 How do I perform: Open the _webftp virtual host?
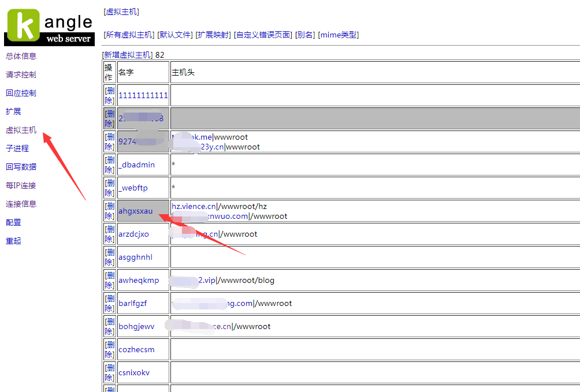click(133, 188)
